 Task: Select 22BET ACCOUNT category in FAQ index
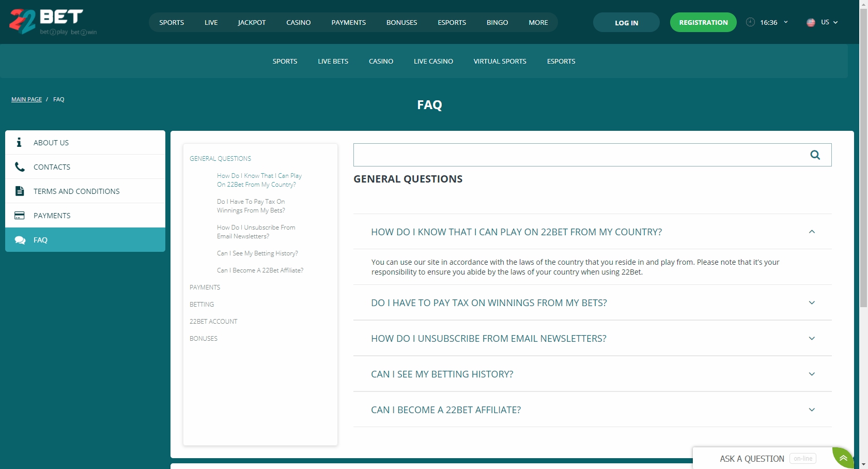click(x=213, y=322)
